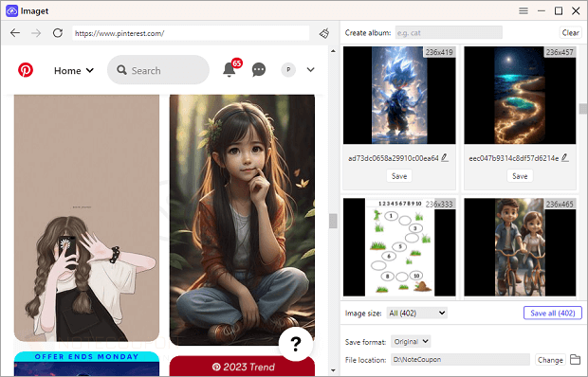Click the File location path field

pos(460,359)
